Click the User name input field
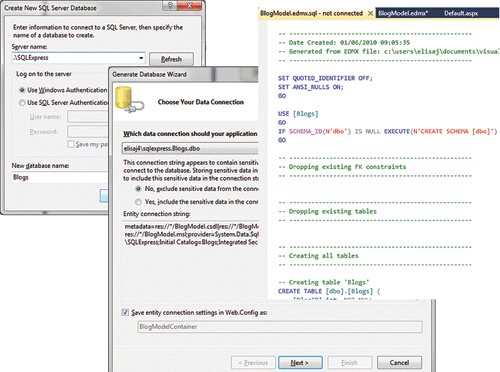This screenshot has height=372, width=500. click(x=88, y=117)
